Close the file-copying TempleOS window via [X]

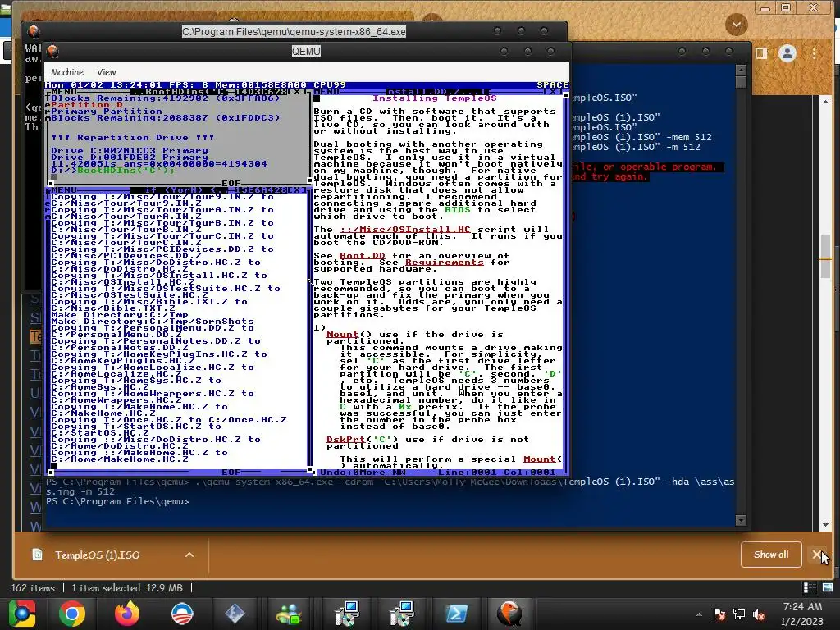click(299, 189)
